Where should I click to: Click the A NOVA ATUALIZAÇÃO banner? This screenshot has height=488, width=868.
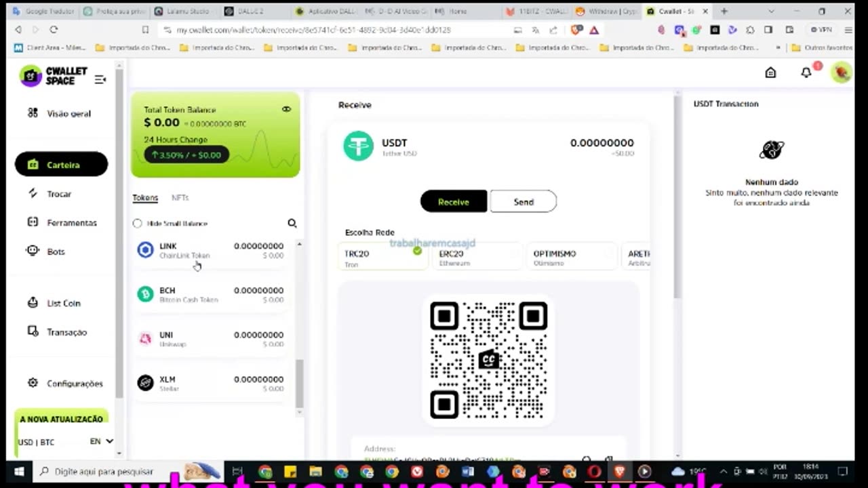tap(61, 419)
